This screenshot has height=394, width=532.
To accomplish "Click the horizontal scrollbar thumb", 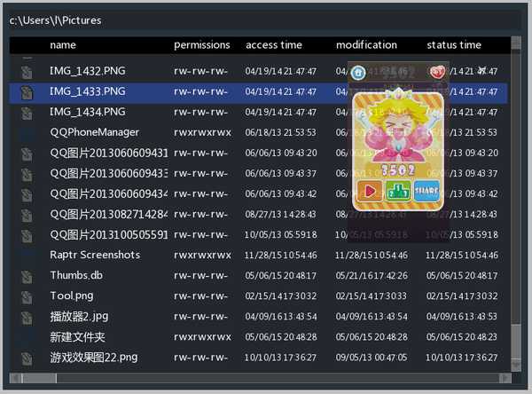I will point(39,378).
